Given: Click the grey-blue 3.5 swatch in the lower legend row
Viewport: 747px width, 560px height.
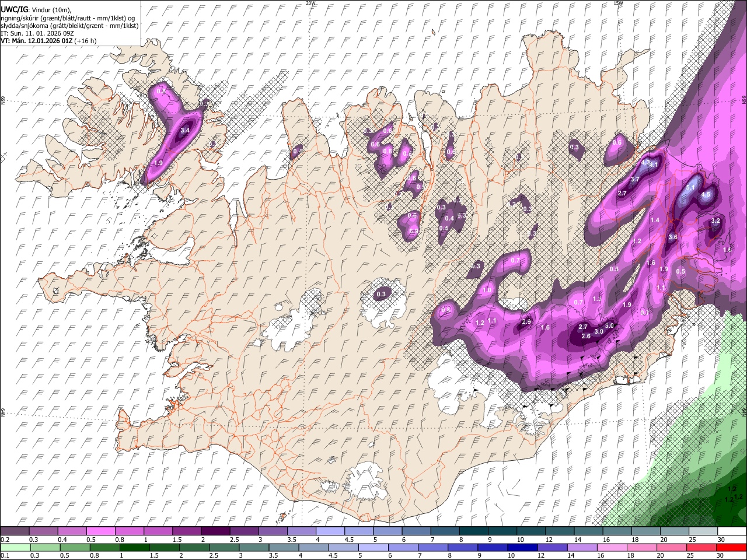Looking at the screenshot, I should pos(283,547).
